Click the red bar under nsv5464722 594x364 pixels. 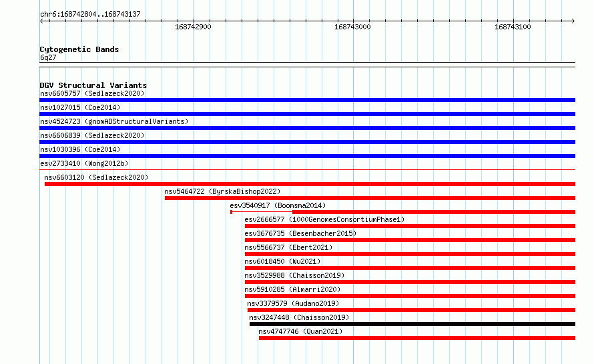pos(370,198)
